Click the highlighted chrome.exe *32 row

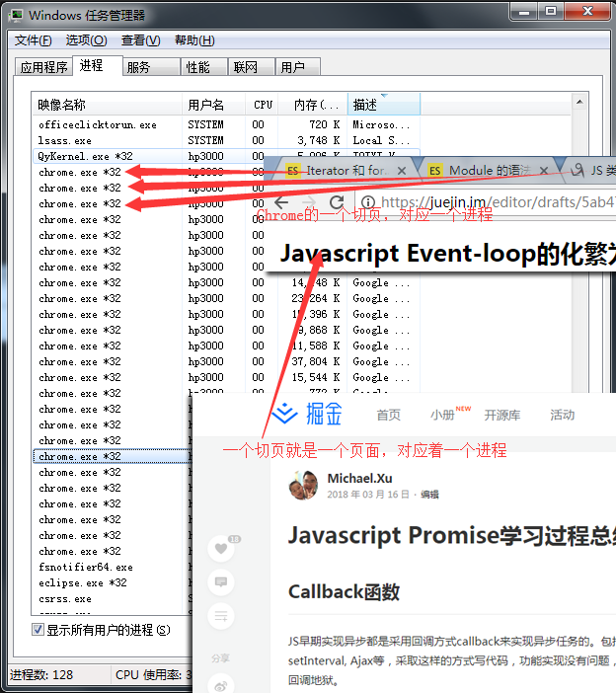tap(113, 456)
